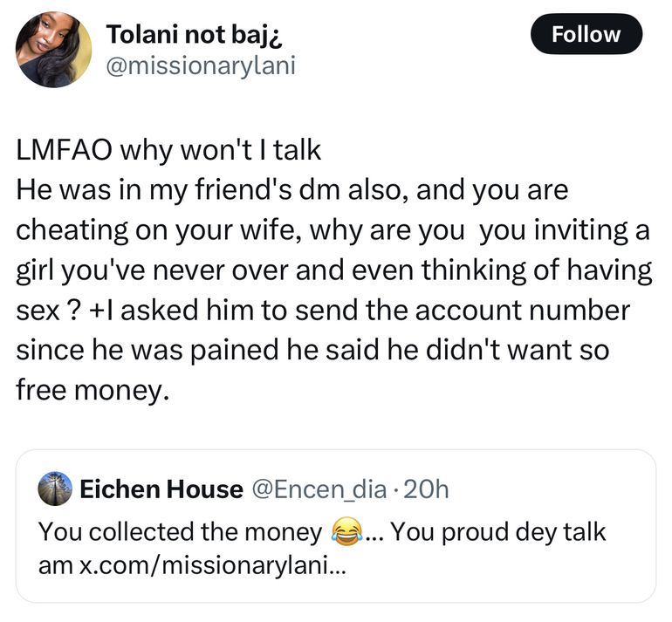672x622 pixels.
Task: Open Tolani's profile picture
Action: coord(53,50)
